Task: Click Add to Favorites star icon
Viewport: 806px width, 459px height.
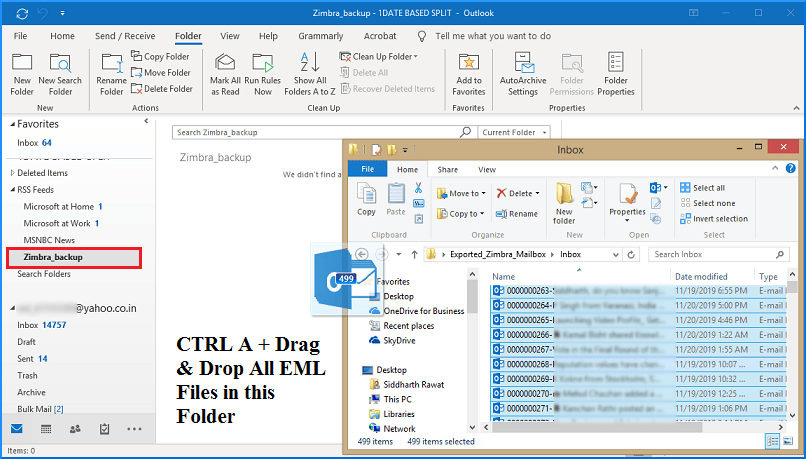Action: [468, 65]
